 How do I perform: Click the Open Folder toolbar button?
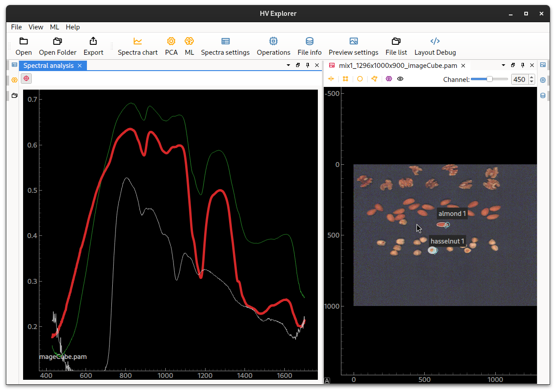click(58, 47)
